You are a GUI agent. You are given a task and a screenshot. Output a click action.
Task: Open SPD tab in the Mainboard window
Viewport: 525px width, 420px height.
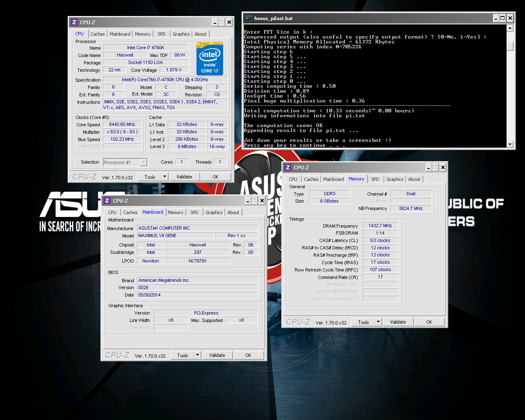(194, 212)
